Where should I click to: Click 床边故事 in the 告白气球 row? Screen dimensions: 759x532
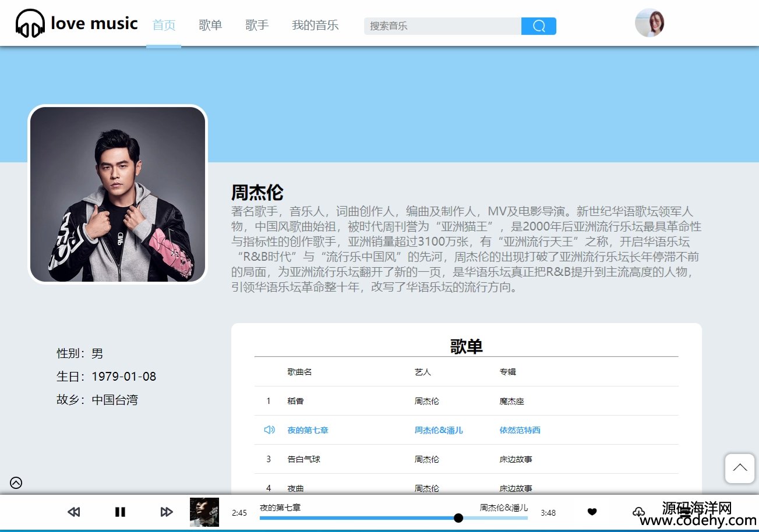click(x=516, y=459)
